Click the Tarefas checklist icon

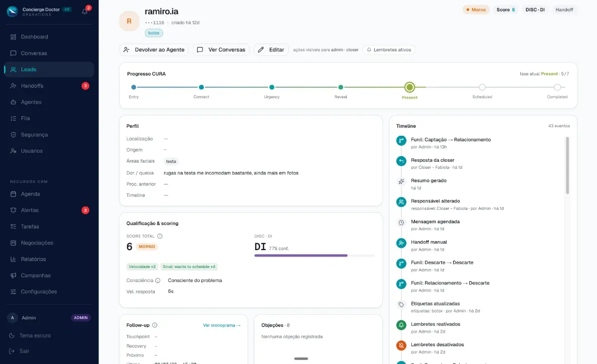coord(13,227)
